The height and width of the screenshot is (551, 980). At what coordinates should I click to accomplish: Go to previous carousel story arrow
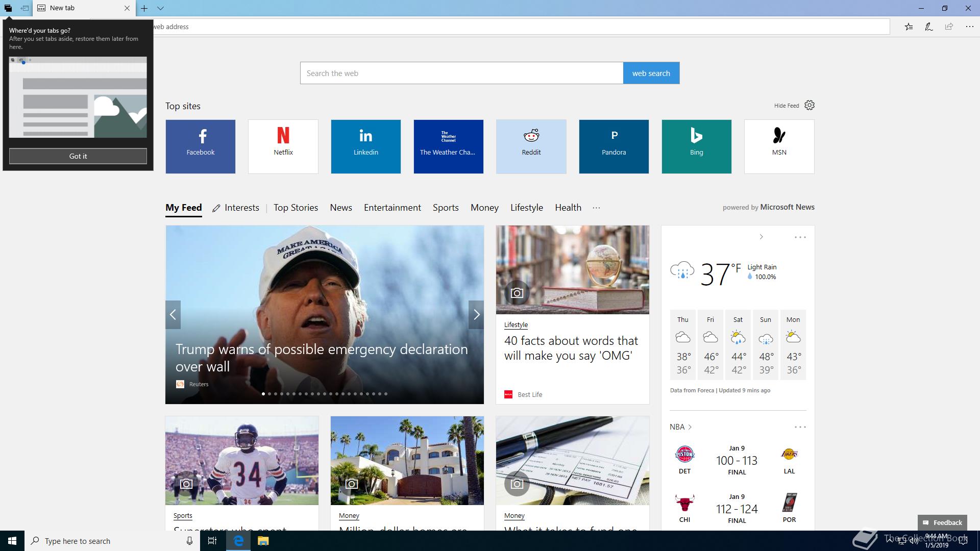[173, 315]
